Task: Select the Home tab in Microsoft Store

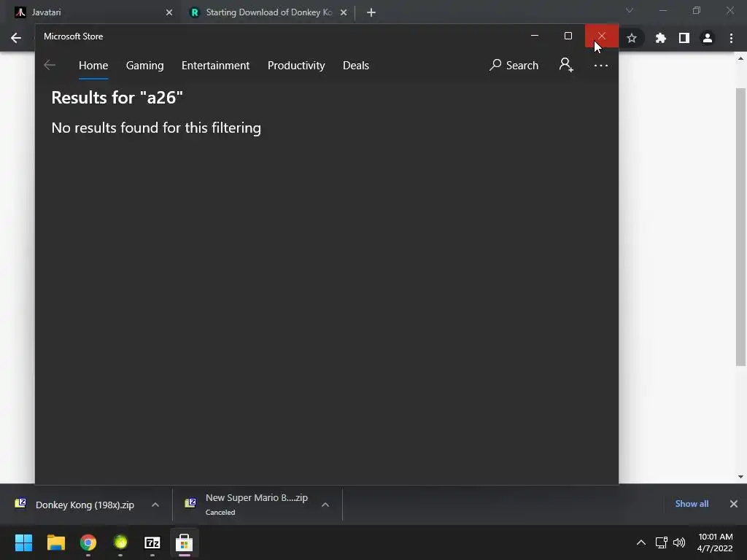Action: click(93, 65)
